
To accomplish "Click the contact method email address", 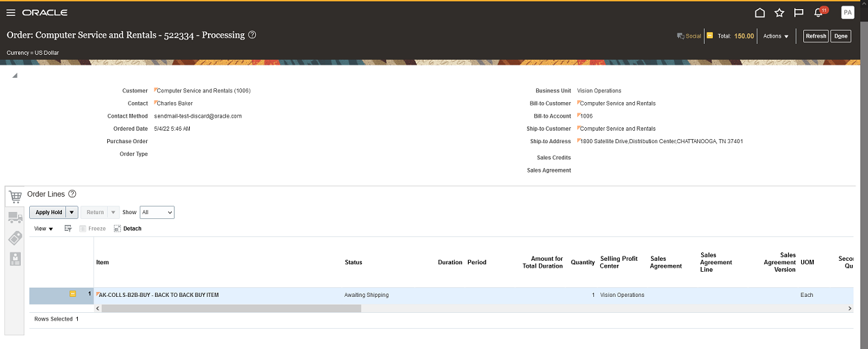I will 198,116.
